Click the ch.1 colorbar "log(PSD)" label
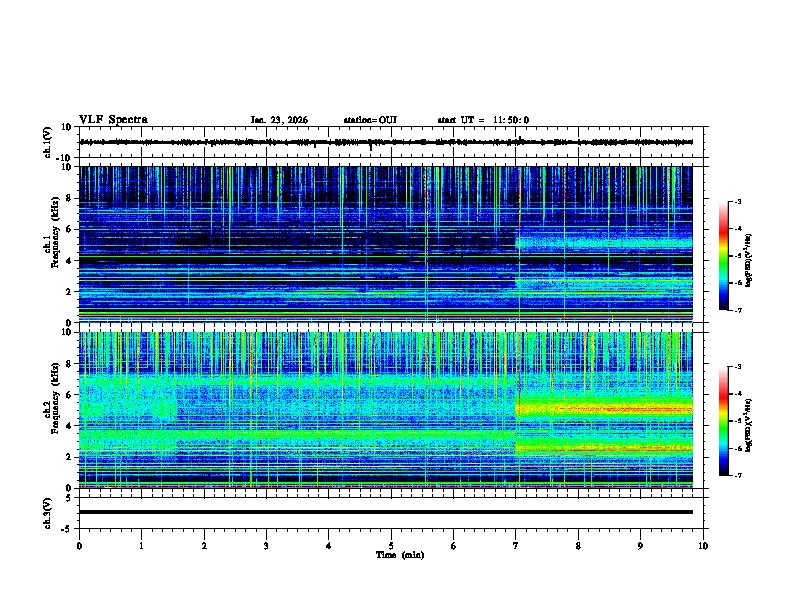 coord(749,261)
